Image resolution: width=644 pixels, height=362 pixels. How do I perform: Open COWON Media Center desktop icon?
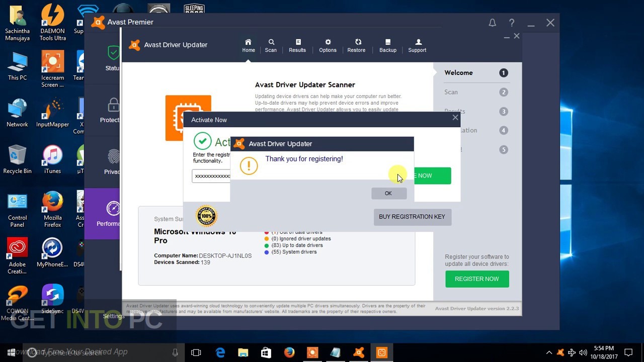[x=17, y=303]
